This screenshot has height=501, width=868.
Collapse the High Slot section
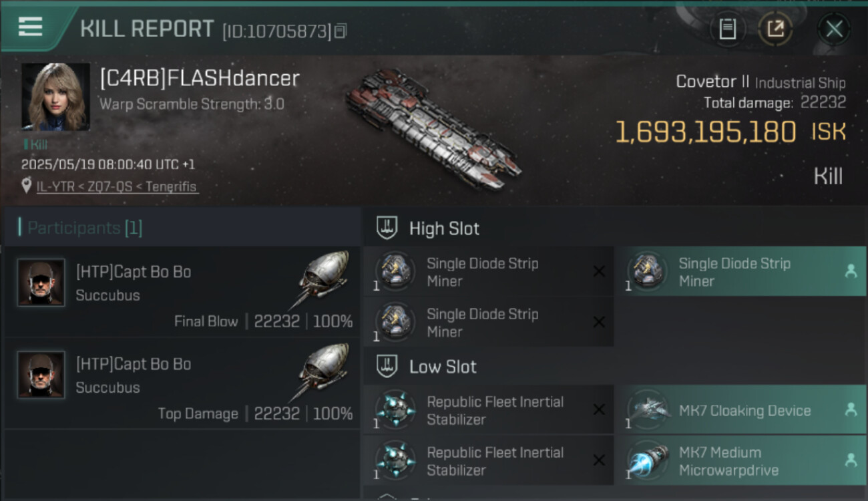click(x=388, y=228)
